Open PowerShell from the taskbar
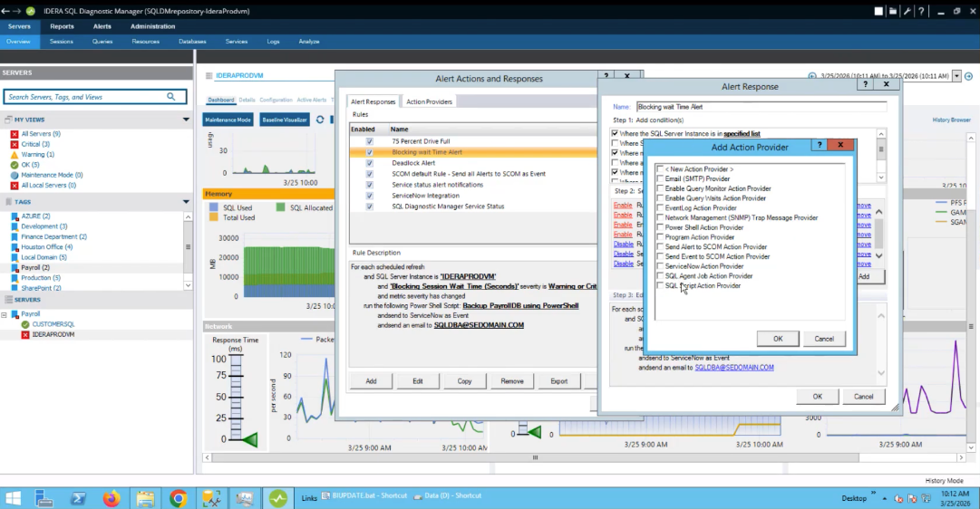The height and width of the screenshot is (509, 980). (x=78, y=498)
